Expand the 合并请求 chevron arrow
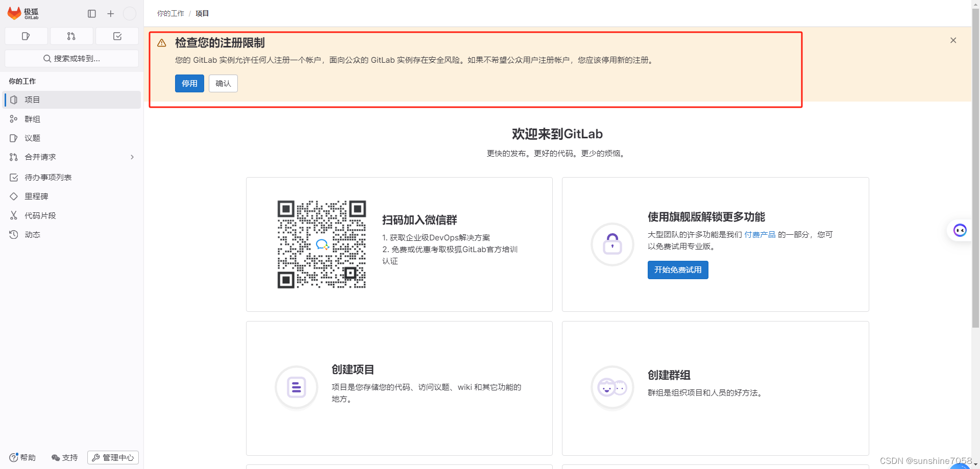 (132, 157)
